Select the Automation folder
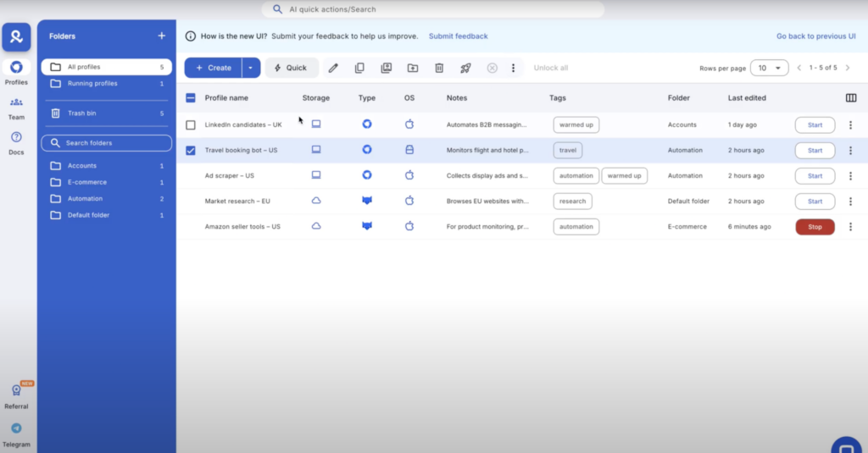Image resolution: width=868 pixels, height=453 pixels. [x=85, y=199]
